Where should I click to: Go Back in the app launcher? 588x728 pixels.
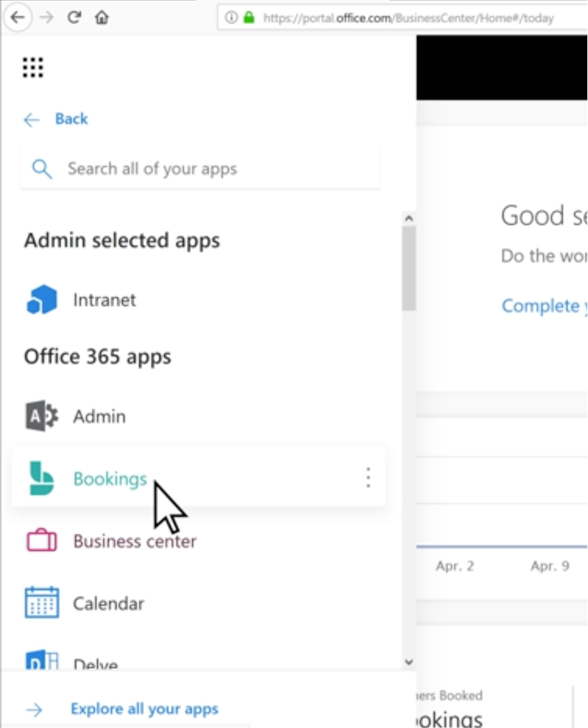tap(71, 119)
